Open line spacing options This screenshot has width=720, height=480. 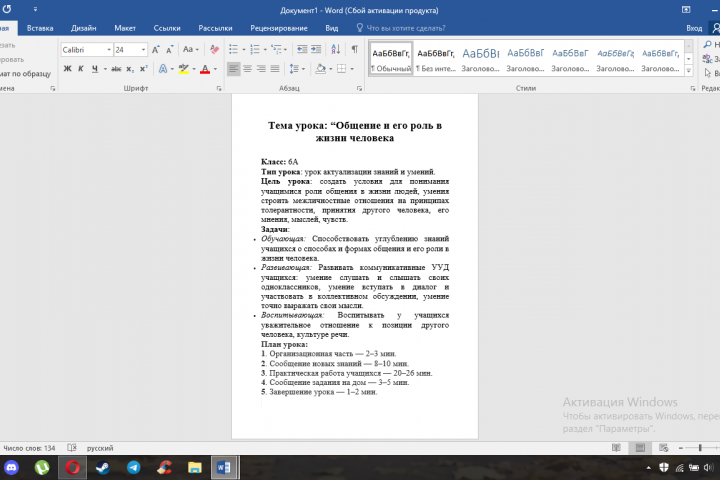294,69
